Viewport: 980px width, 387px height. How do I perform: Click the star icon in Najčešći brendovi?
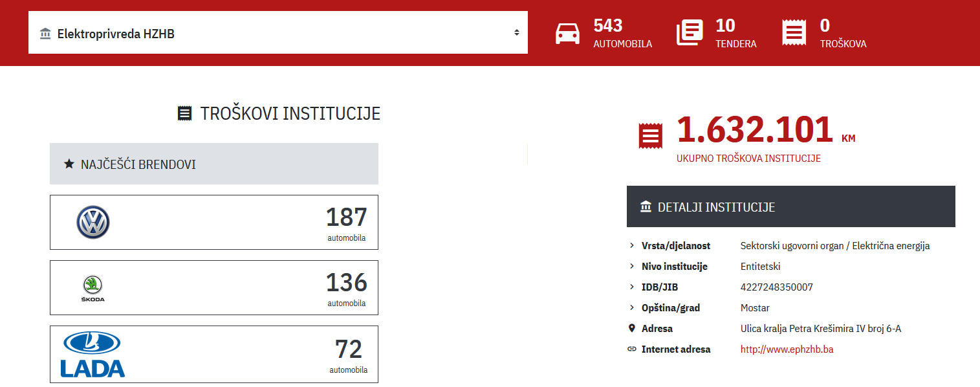click(x=69, y=164)
